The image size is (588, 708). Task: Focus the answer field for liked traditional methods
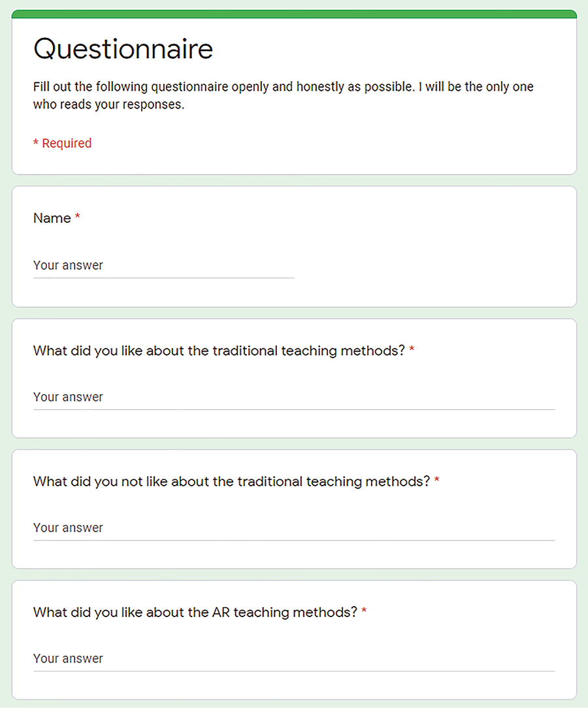(294, 397)
